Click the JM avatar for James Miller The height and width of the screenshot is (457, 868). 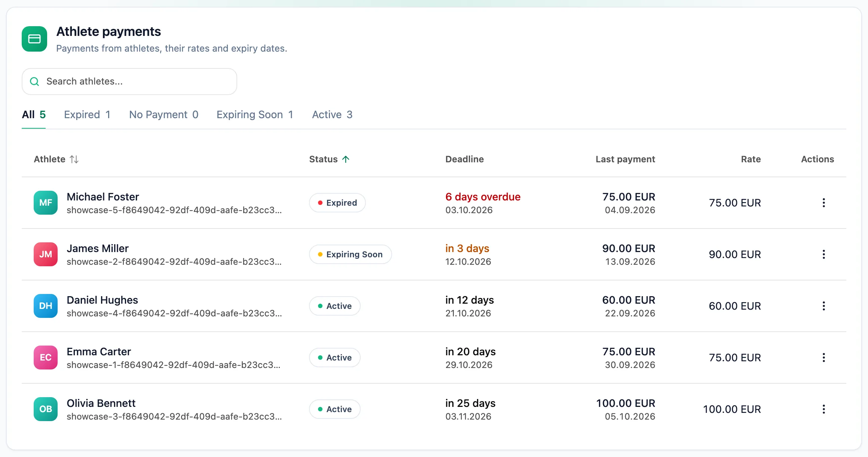click(x=46, y=254)
